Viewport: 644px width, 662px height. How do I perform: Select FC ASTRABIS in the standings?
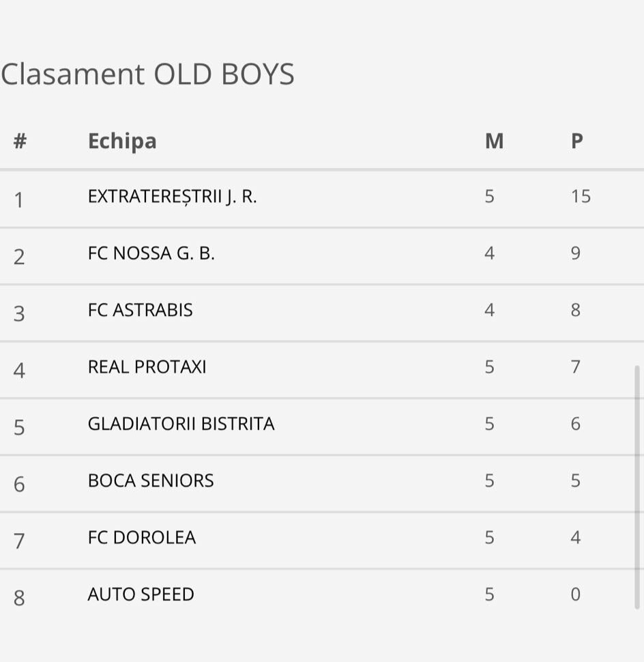[x=140, y=310]
